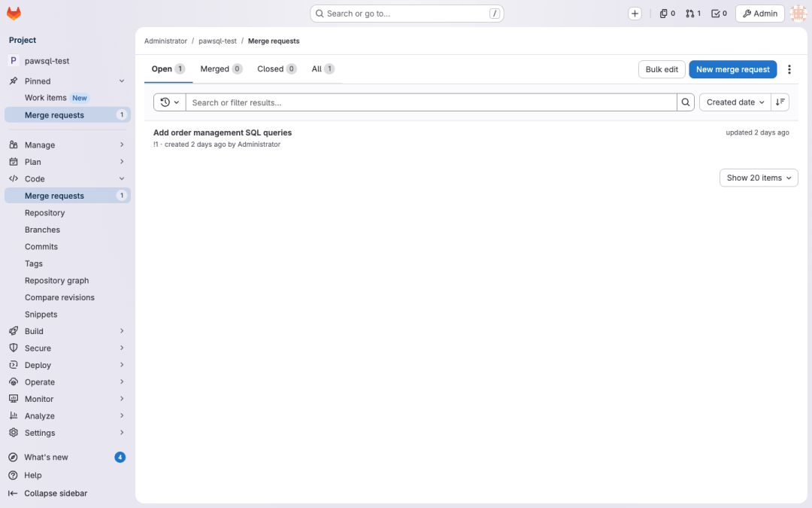Go to pawsql-test breadcrumb
Screen dimensions: 812x508
217,41
